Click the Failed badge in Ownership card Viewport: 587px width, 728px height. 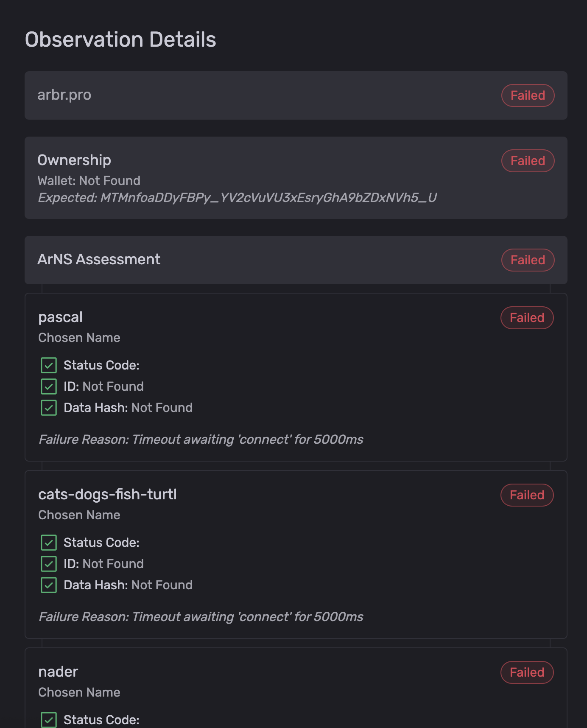point(528,161)
